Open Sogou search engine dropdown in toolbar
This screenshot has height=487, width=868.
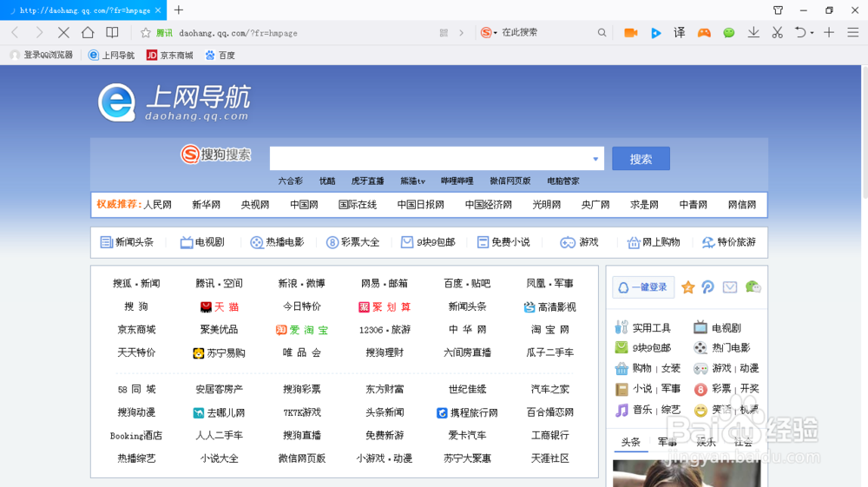489,33
